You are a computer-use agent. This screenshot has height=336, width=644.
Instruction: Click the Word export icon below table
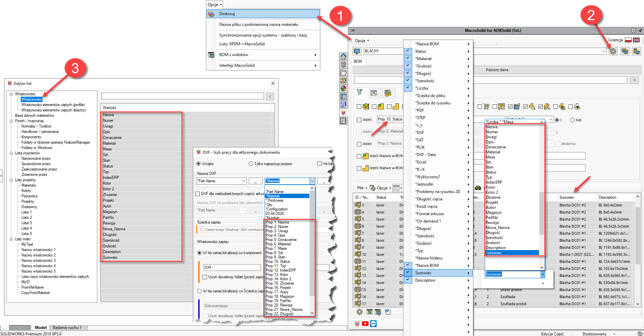tap(387, 312)
